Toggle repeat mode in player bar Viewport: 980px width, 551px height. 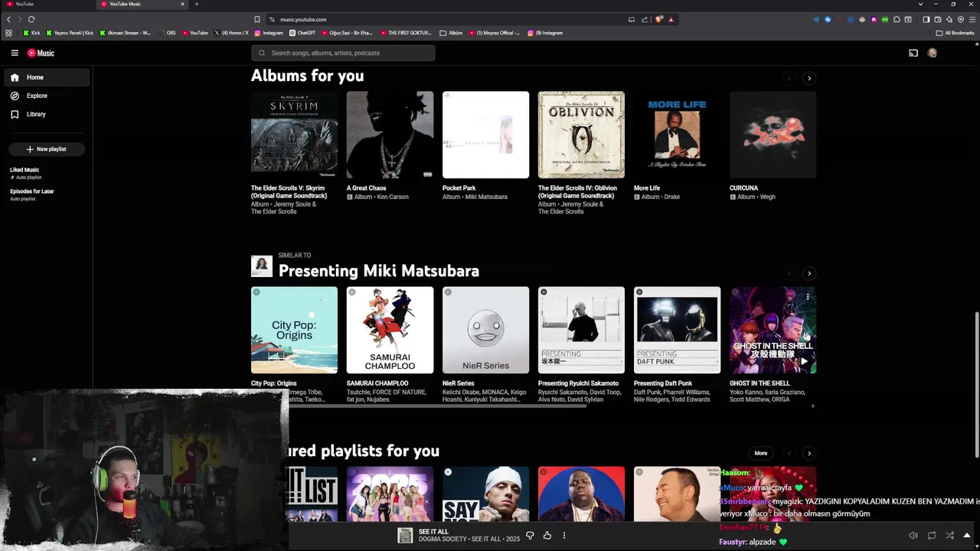point(931,536)
